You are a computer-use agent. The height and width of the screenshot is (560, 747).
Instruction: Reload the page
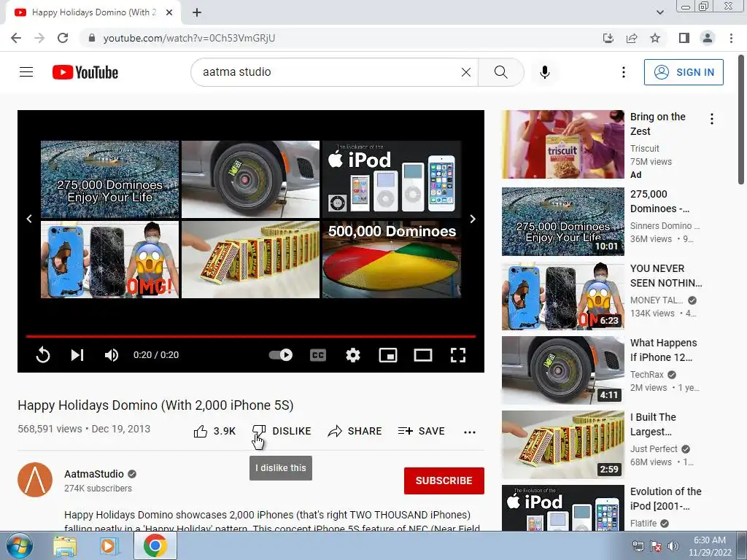point(63,38)
